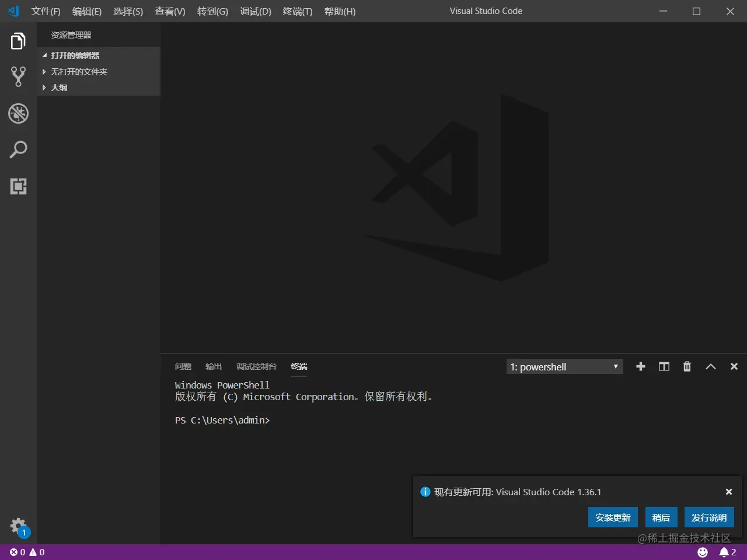Click the 资源管理器 sidebar title
The image size is (747, 560).
click(x=71, y=35)
